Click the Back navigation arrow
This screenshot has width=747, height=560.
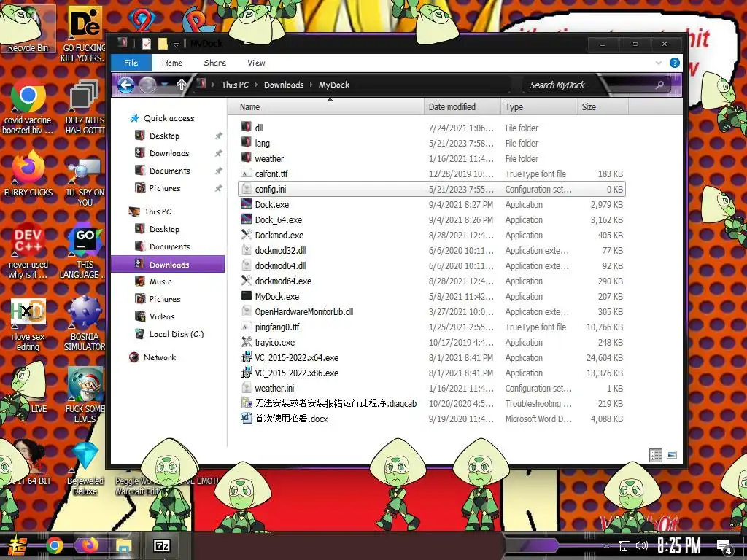coord(125,85)
